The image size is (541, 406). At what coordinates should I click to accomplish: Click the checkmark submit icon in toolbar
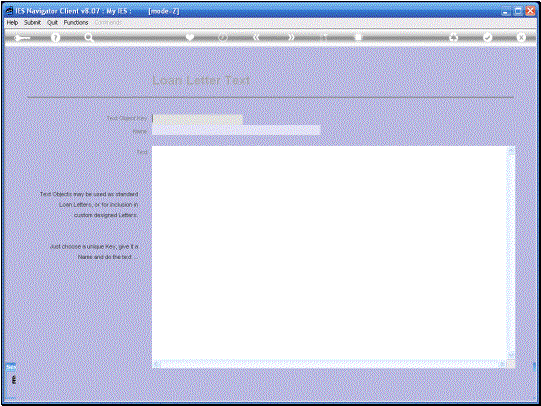coord(487,37)
